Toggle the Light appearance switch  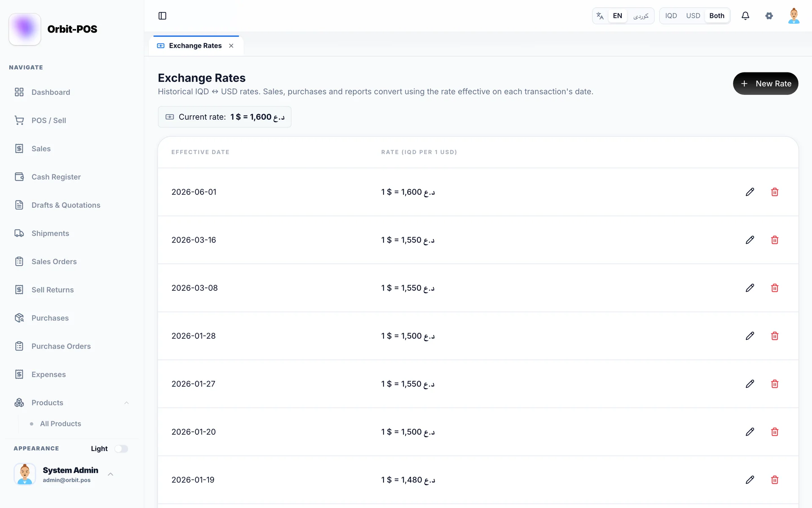[x=121, y=449]
